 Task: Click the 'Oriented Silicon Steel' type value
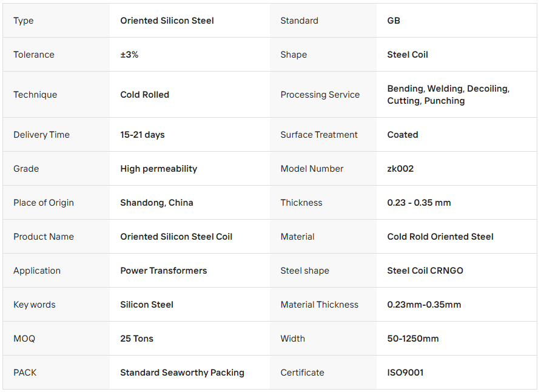point(167,21)
